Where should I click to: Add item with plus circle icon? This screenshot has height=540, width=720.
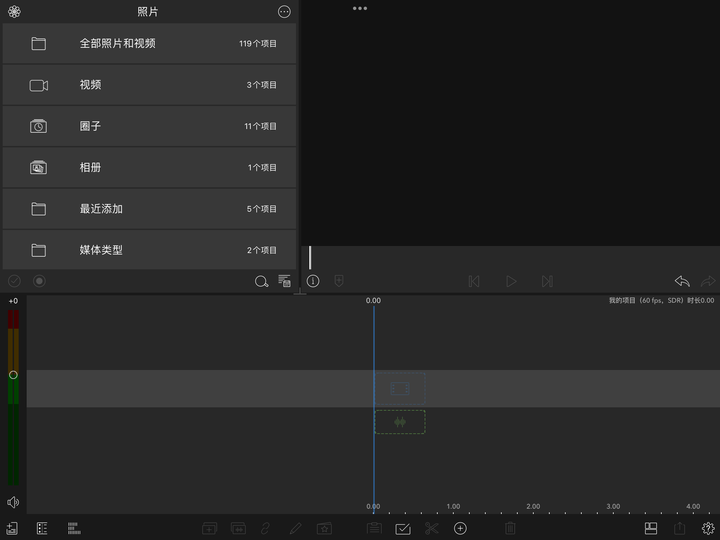click(x=460, y=529)
